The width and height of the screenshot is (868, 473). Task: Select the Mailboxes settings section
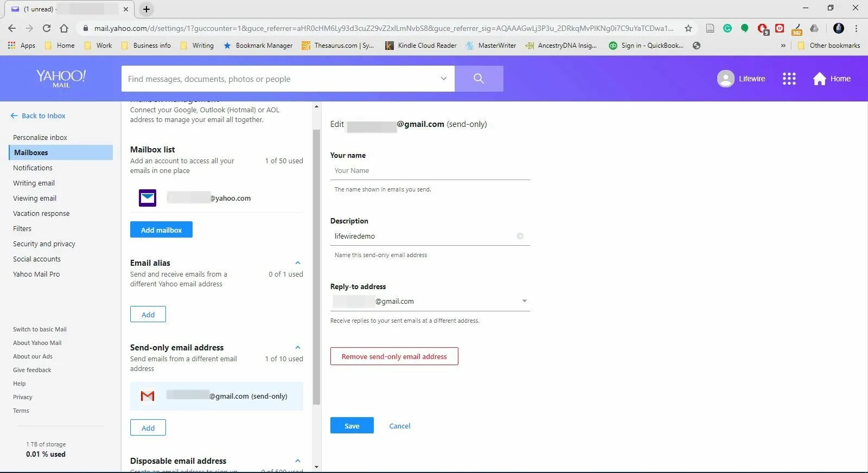click(x=61, y=152)
